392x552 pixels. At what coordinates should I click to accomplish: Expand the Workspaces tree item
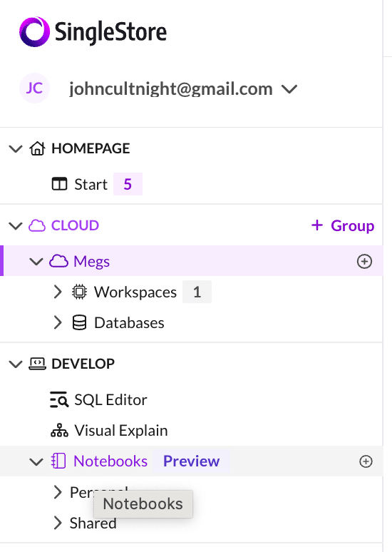(58, 292)
